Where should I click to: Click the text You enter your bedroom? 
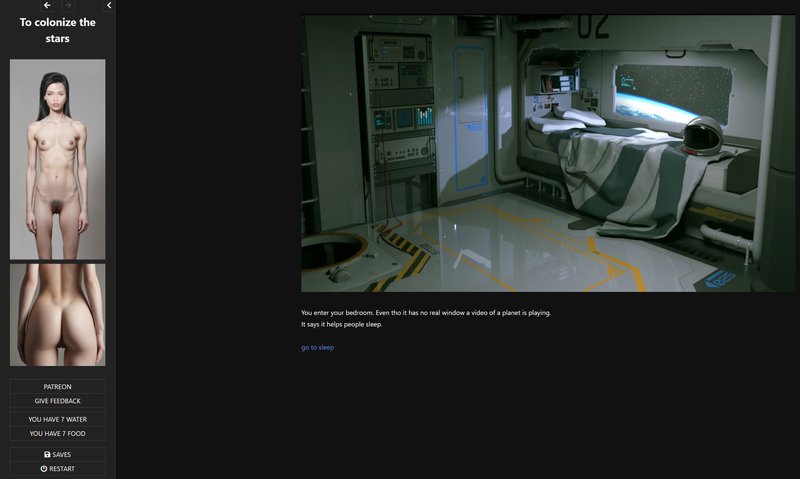(337, 313)
